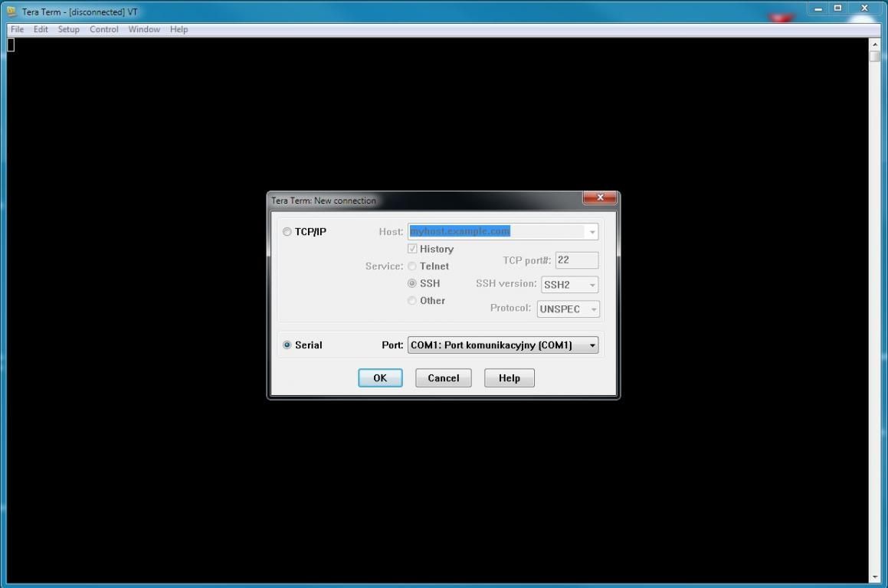Minimize the Tera Term window

coord(818,8)
